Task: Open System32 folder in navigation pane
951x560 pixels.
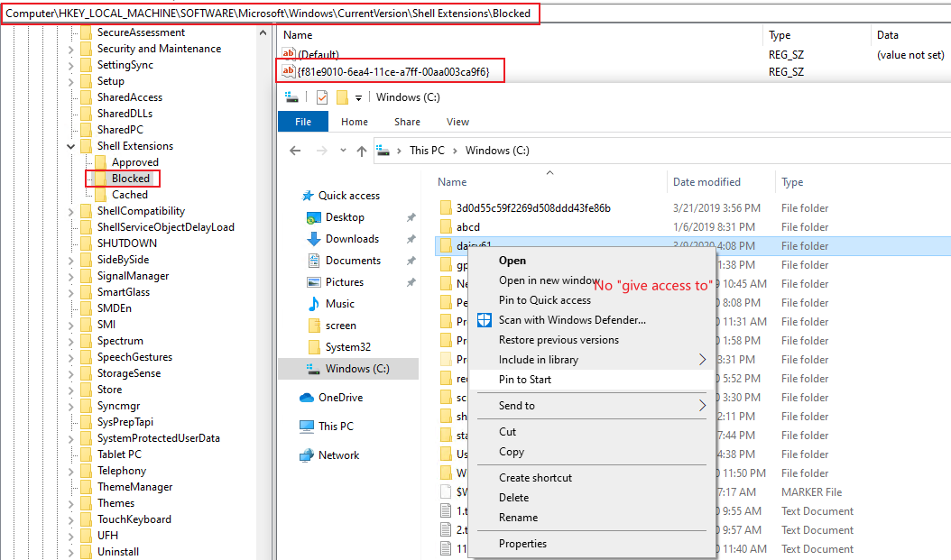Action: (x=347, y=347)
